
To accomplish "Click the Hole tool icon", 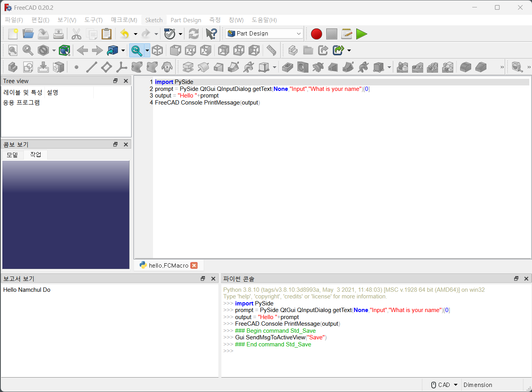I will coord(303,67).
